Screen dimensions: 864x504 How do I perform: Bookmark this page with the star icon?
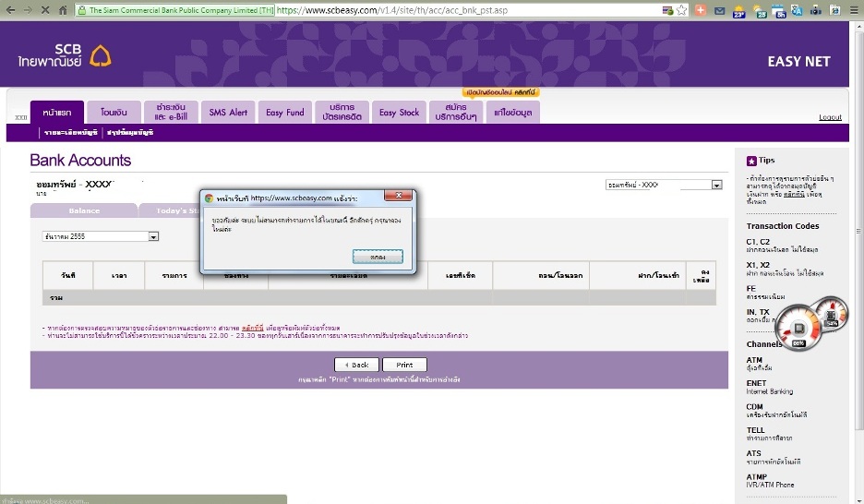pos(682,10)
